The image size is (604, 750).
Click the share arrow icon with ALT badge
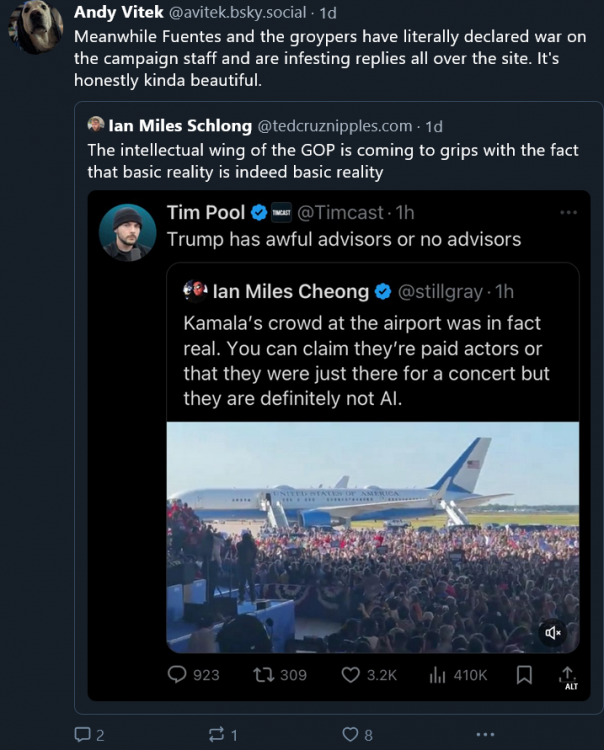click(568, 675)
